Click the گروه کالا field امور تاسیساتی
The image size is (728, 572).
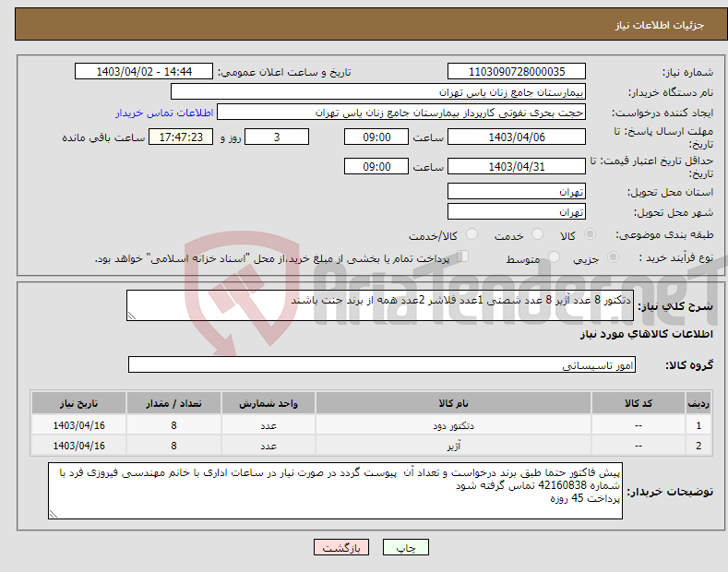[382, 365]
